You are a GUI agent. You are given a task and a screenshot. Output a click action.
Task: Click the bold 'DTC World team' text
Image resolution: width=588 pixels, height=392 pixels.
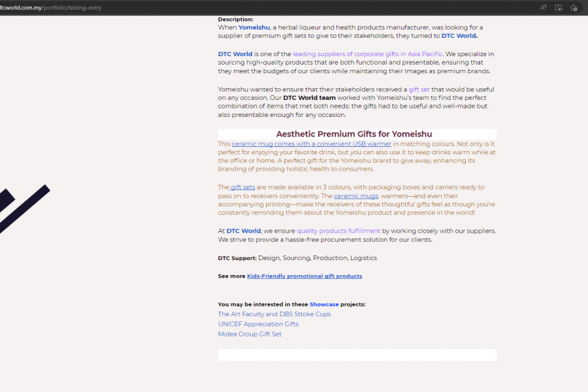click(x=310, y=98)
